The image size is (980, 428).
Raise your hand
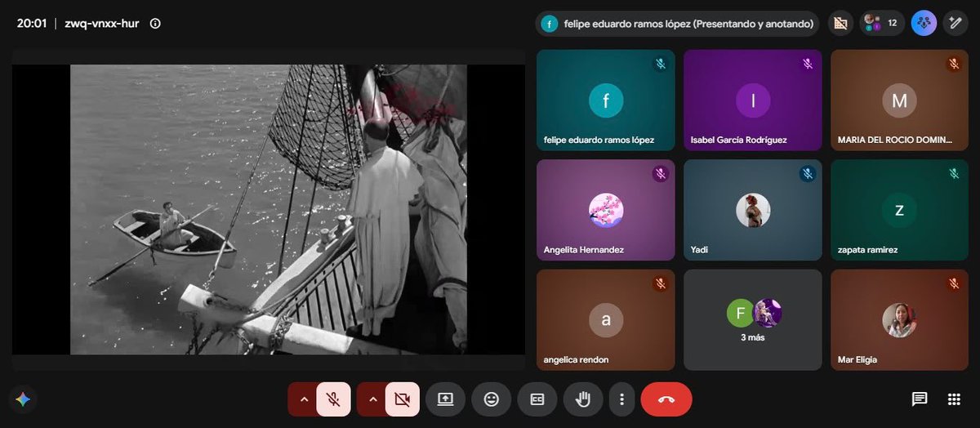point(583,399)
